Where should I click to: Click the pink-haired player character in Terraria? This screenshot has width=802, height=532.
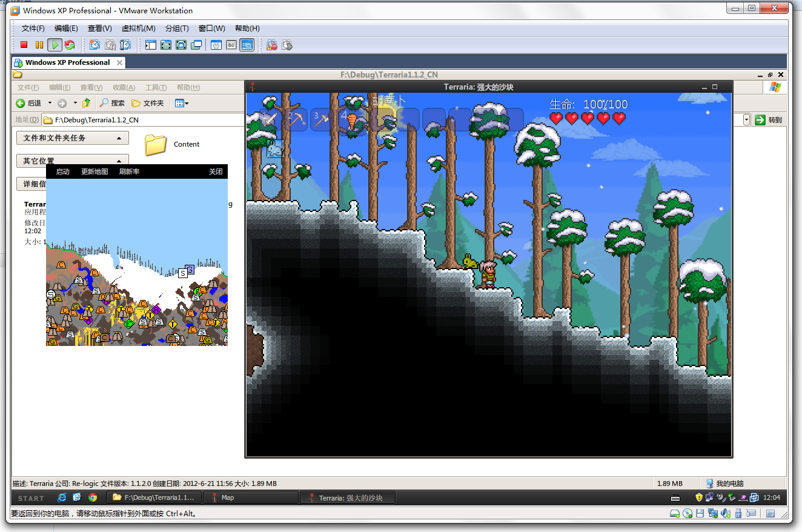(488, 274)
